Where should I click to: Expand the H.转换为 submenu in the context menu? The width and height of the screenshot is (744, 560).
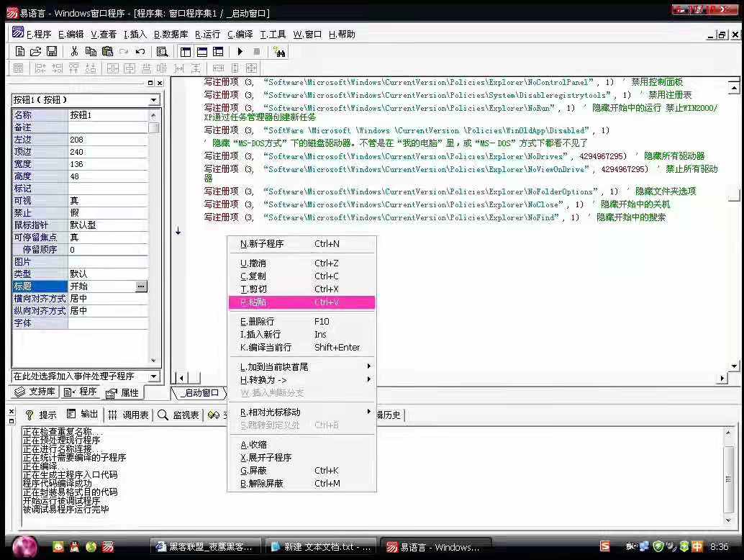pyautogui.click(x=302, y=379)
